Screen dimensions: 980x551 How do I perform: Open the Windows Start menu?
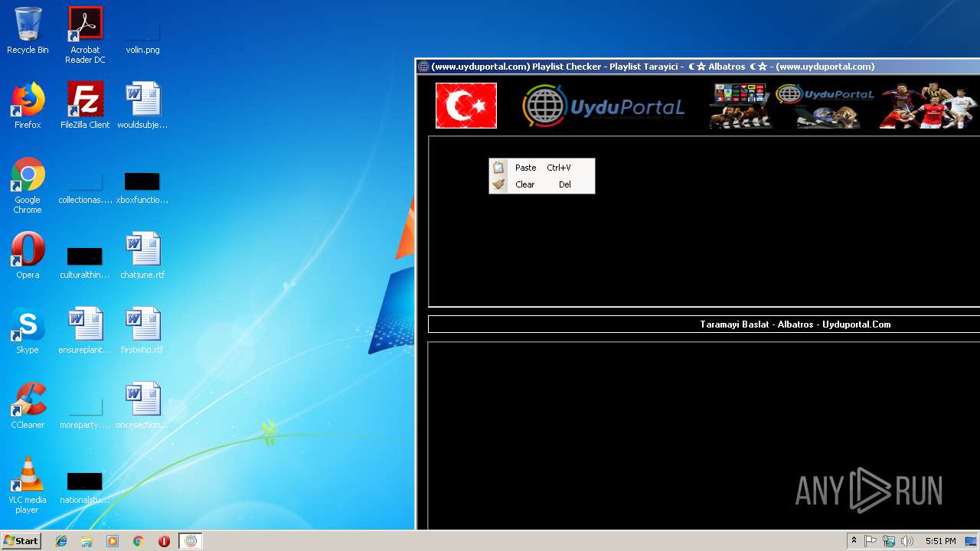tap(21, 541)
